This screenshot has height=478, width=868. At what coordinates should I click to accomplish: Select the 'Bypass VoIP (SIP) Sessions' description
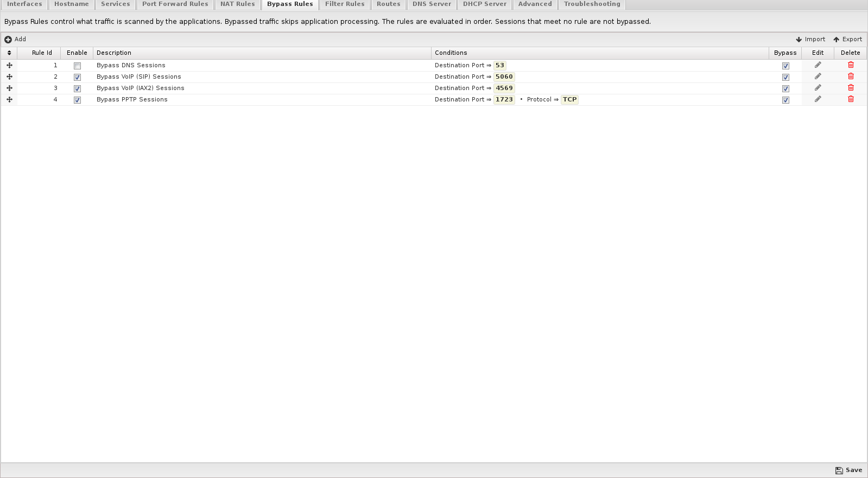click(x=139, y=77)
